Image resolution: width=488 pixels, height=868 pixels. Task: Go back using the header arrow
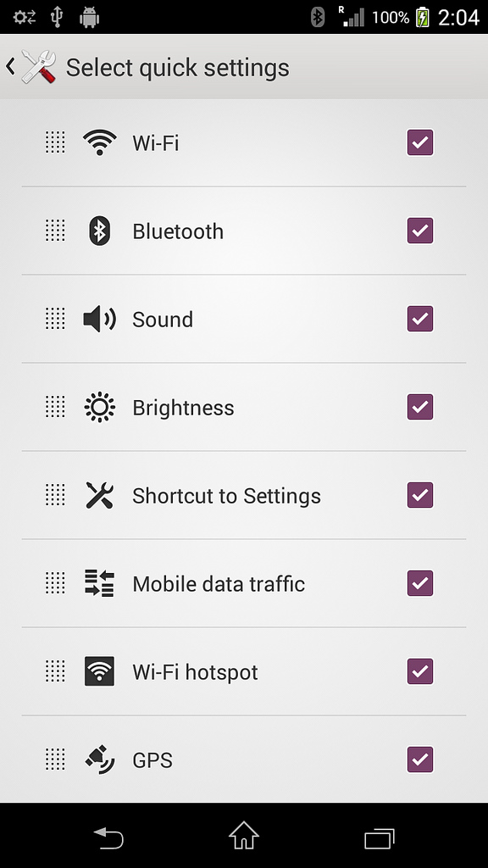click(10, 66)
